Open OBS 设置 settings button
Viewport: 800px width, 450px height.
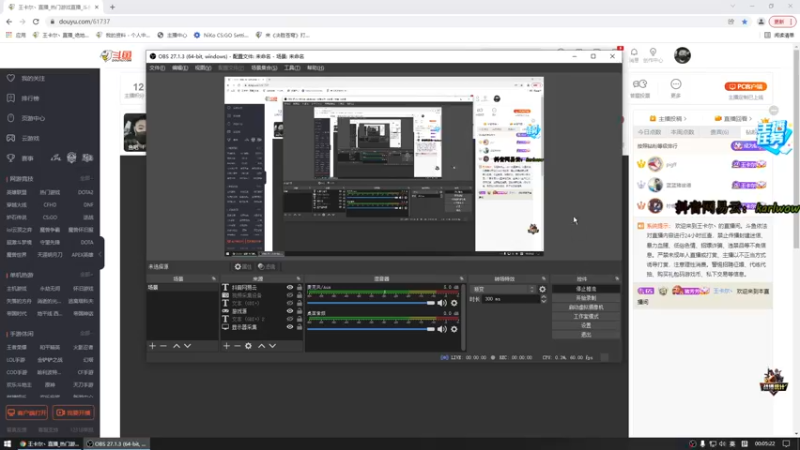tap(586, 326)
